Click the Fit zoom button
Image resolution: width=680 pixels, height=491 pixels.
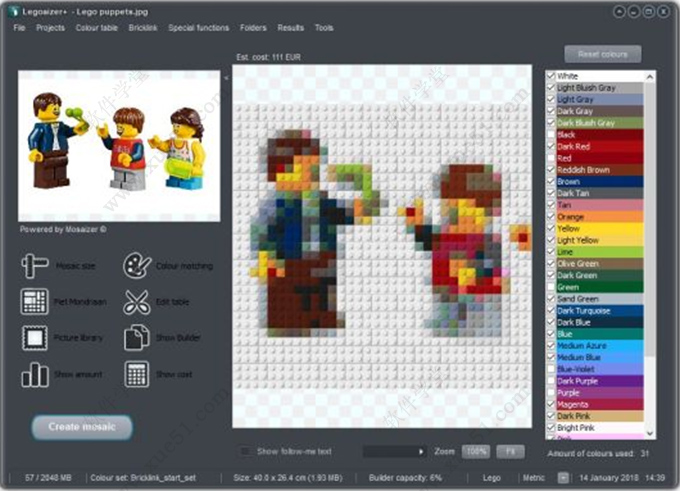click(510, 452)
